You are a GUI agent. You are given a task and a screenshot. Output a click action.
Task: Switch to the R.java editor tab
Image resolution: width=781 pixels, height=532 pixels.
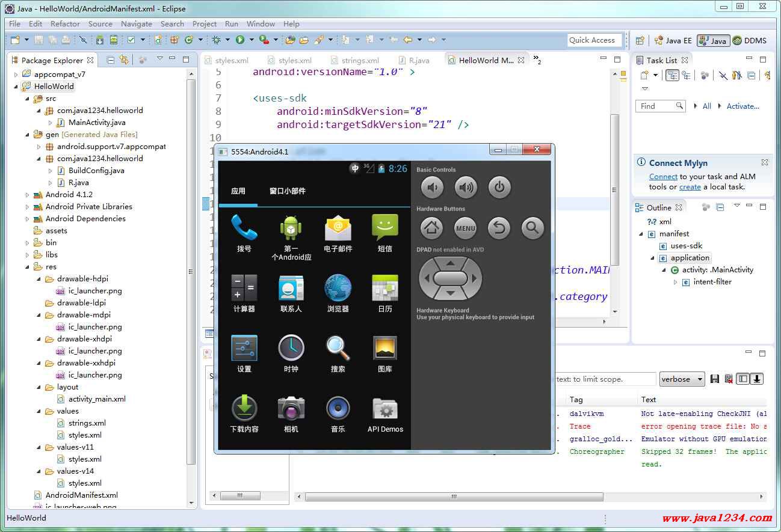coord(414,60)
